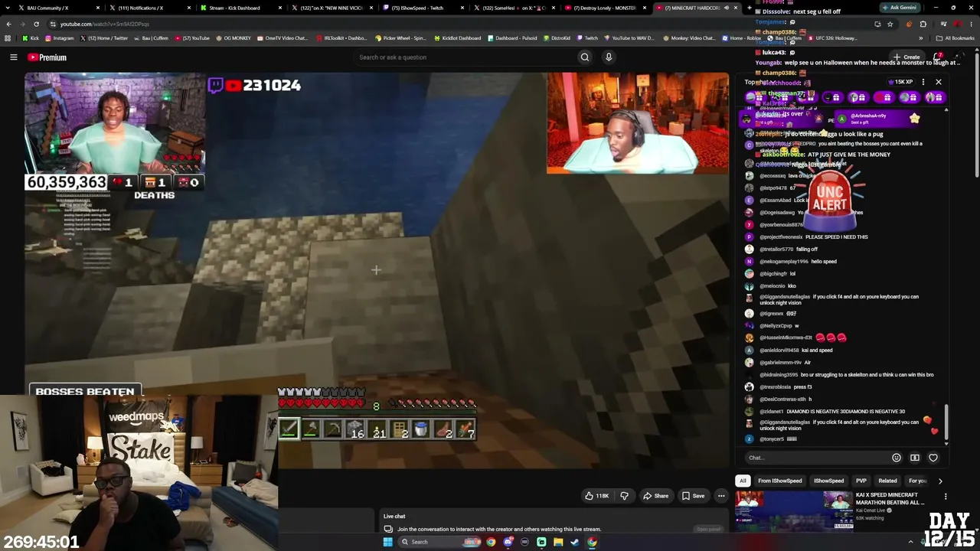Open the YouTube guide hamburger menu
980x551 pixels.
point(13,57)
